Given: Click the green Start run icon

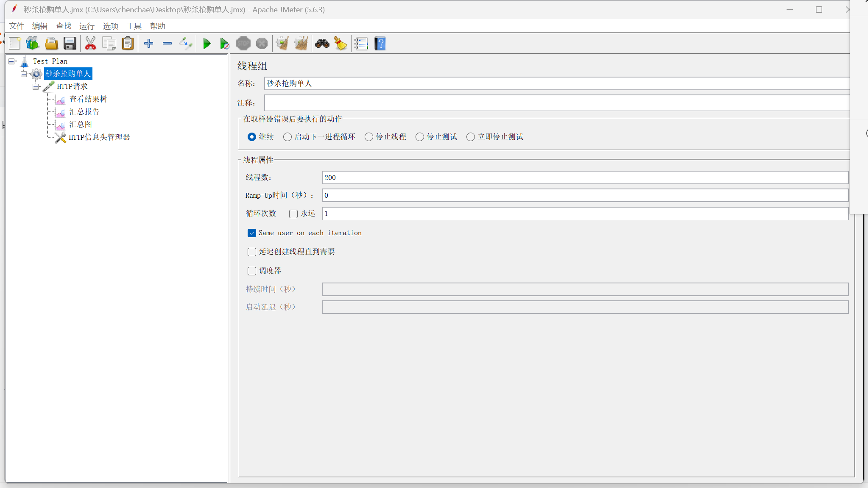Looking at the screenshot, I should (x=207, y=43).
